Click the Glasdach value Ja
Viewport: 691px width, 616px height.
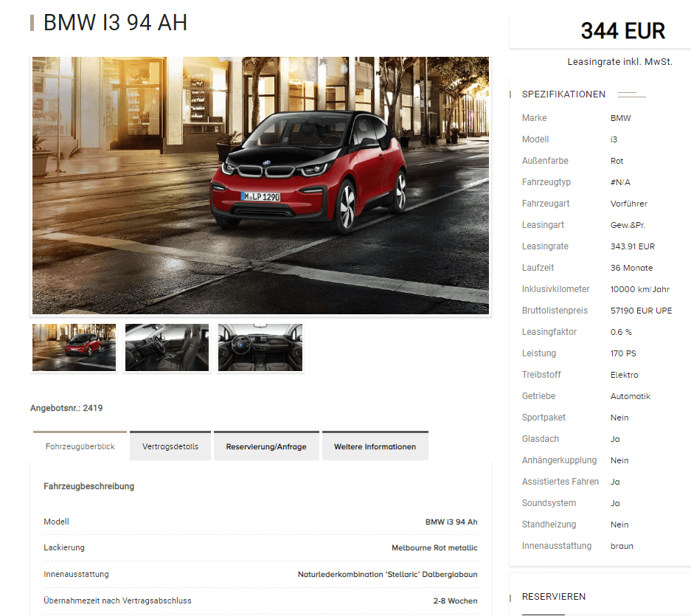615,439
